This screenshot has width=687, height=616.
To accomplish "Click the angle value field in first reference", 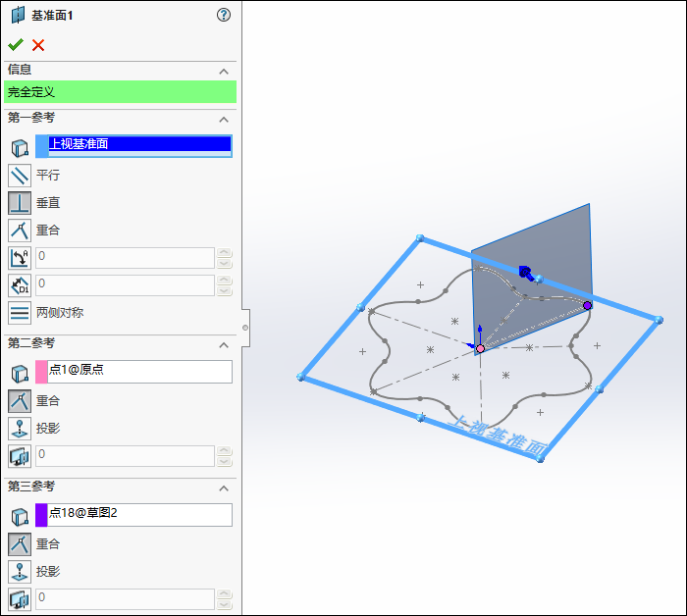I will click(125, 257).
